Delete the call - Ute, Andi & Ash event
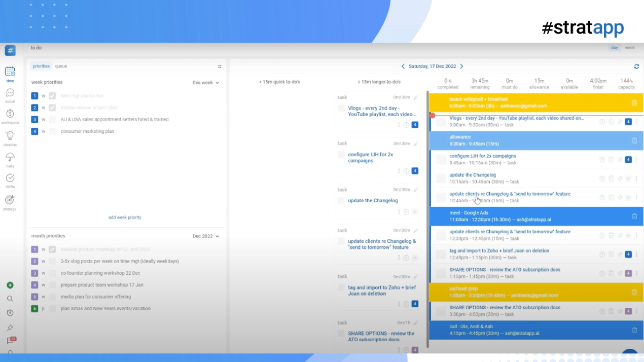This screenshot has width=644, height=362. click(x=634, y=330)
